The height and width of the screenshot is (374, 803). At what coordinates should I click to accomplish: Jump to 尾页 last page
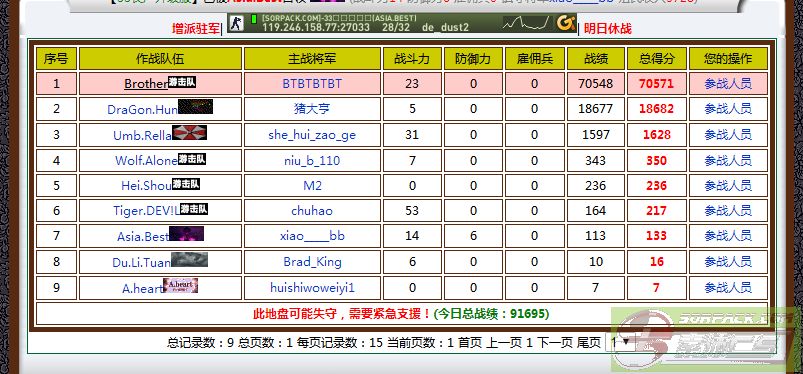tap(589, 343)
